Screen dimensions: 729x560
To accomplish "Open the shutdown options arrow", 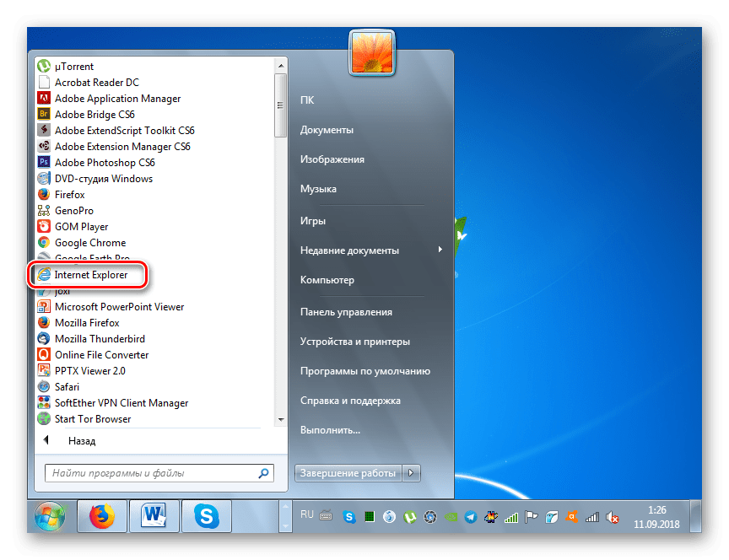I will click(411, 473).
